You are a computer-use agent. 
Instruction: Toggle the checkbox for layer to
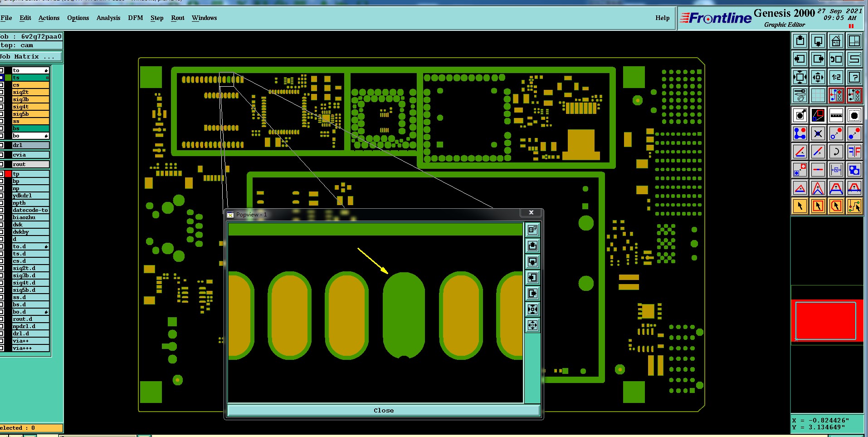2,70
